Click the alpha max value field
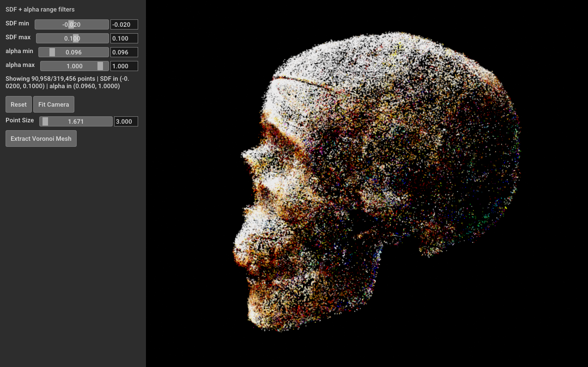Image resolution: width=588 pixels, height=367 pixels. 124,66
